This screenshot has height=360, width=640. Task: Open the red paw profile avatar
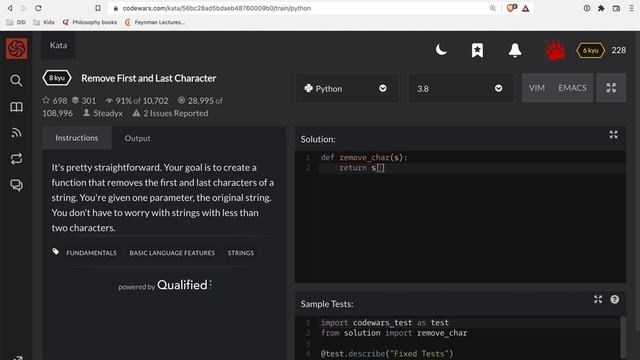[x=556, y=50]
